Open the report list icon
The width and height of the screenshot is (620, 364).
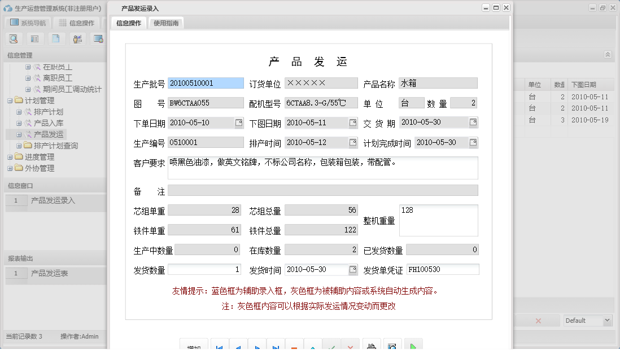click(35, 38)
